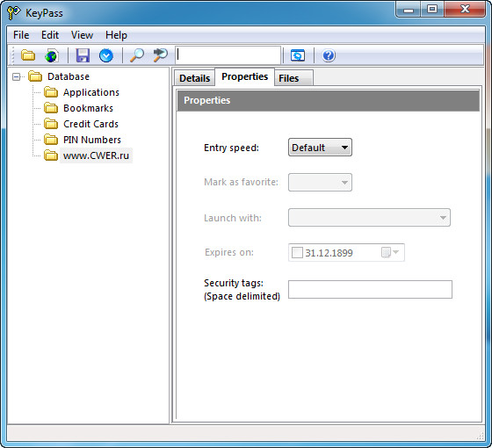
Task: Click the PIN Numbers folder icon
Action: tap(51, 140)
